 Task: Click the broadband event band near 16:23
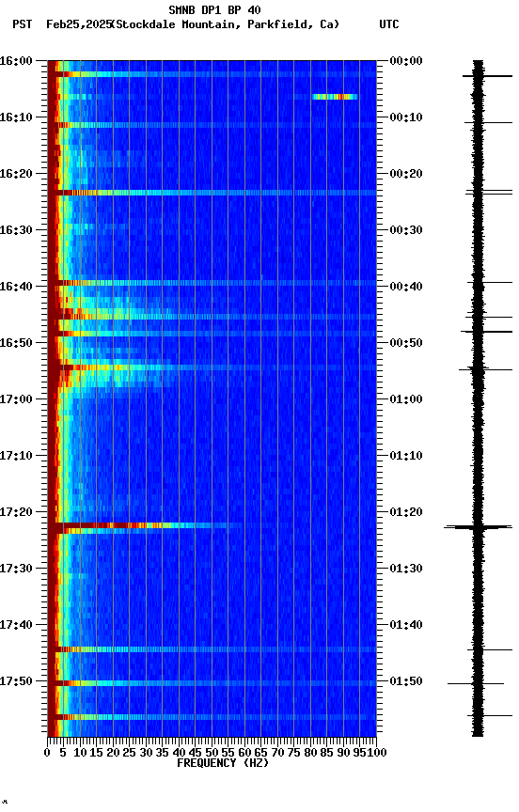[x=212, y=194]
